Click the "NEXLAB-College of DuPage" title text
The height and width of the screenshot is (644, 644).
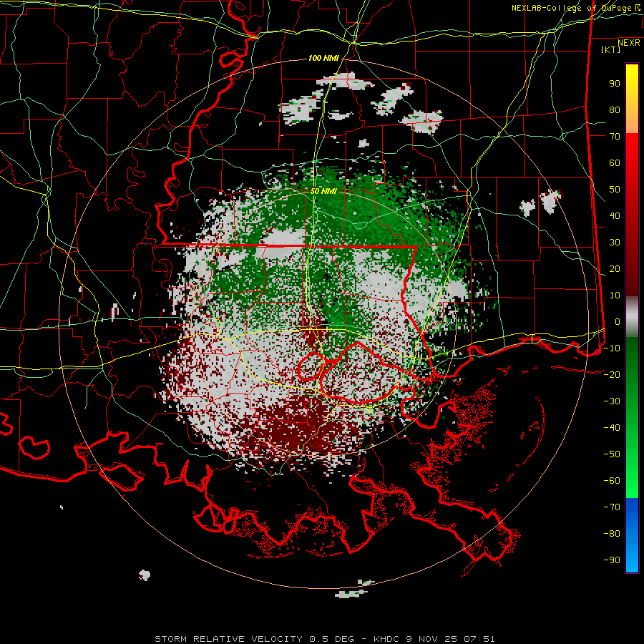point(570,8)
